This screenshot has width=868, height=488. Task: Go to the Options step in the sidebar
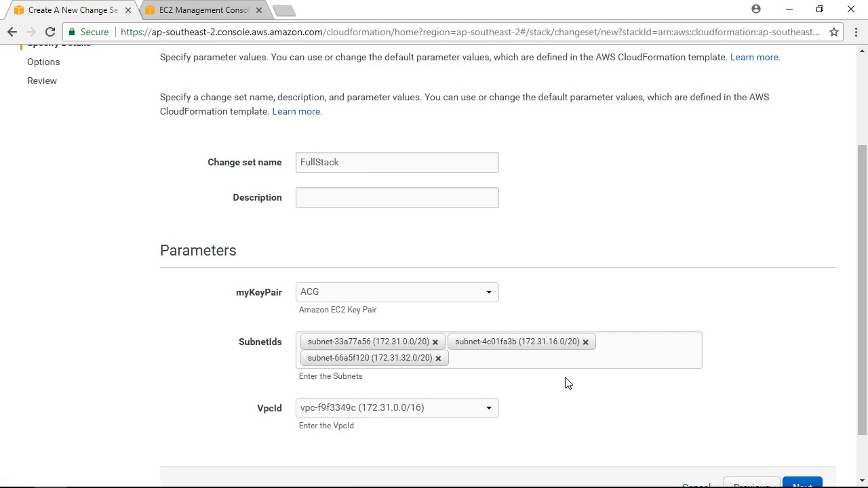pyautogui.click(x=43, y=62)
